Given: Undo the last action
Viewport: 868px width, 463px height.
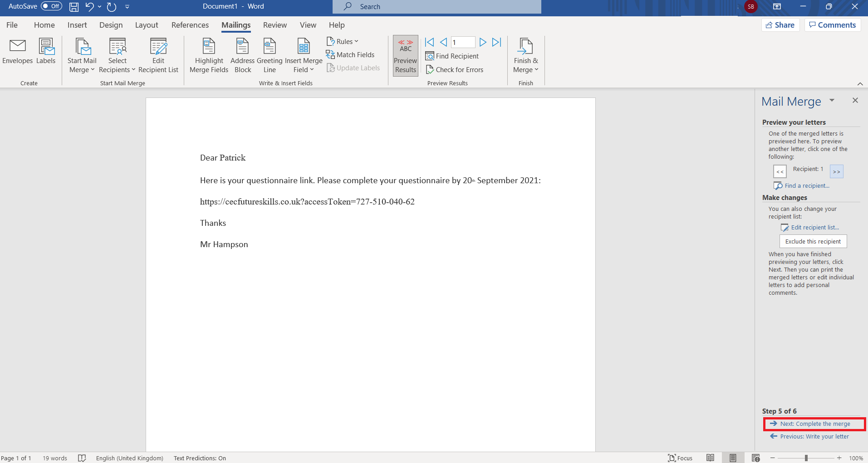Looking at the screenshot, I should coord(89,7).
